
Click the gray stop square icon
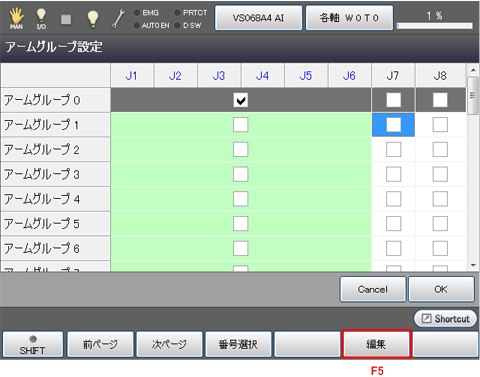[x=66, y=19]
